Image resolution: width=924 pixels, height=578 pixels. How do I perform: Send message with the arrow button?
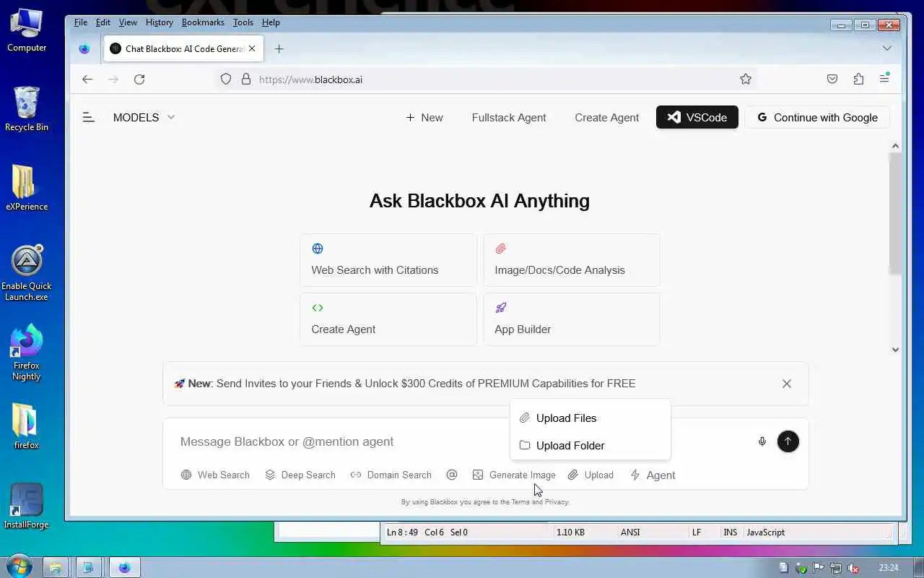[788, 441]
